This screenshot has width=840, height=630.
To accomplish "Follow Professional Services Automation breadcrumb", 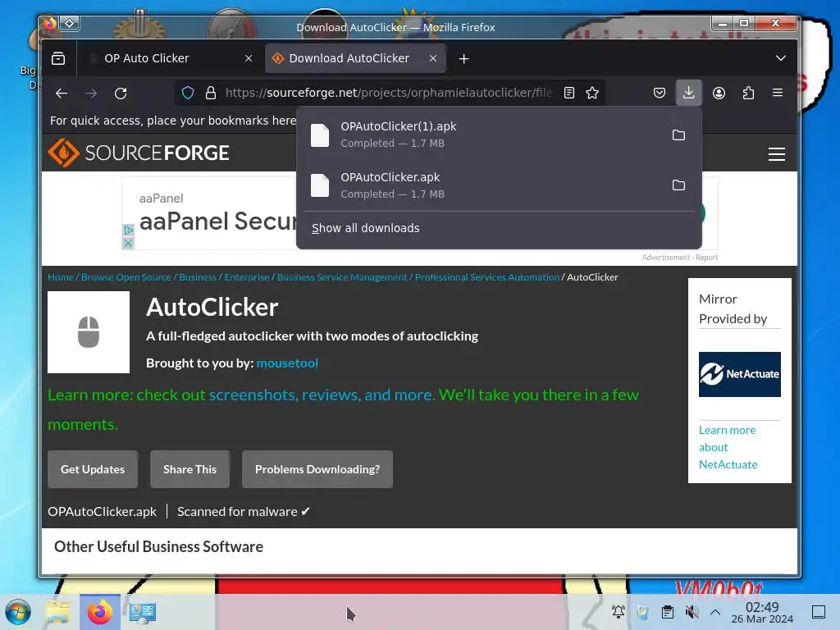I will coord(487,277).
